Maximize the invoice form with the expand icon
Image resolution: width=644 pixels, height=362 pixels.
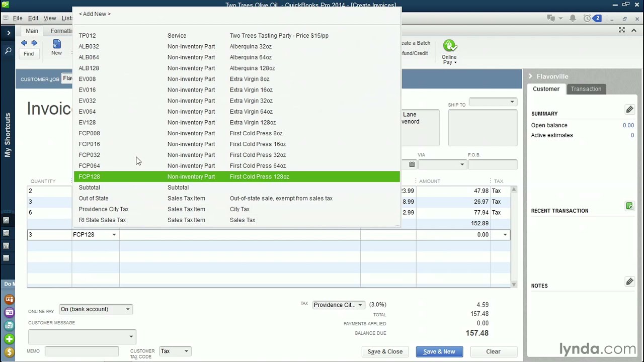622,30
